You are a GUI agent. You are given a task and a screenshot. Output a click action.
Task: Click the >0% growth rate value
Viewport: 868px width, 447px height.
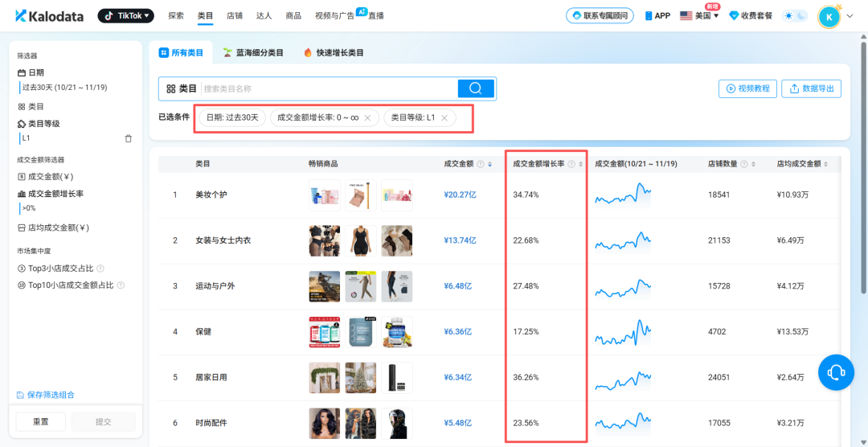pos(29,208)
